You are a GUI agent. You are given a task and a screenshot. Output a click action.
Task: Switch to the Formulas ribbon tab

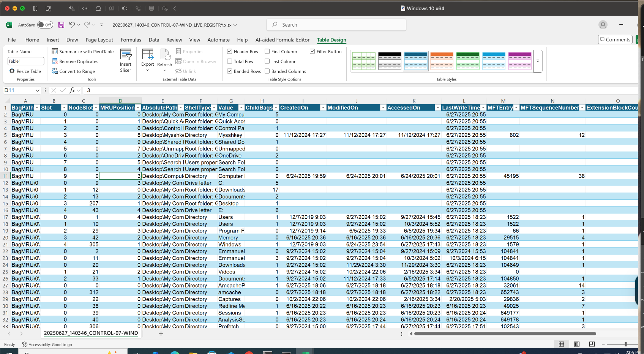(x=131, y=40)
